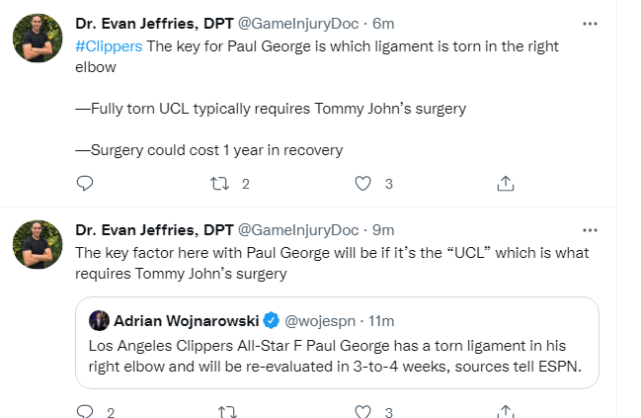Open more options on the 9m tweet
Viewport: 641px width, 418px height.
point(596,229)
